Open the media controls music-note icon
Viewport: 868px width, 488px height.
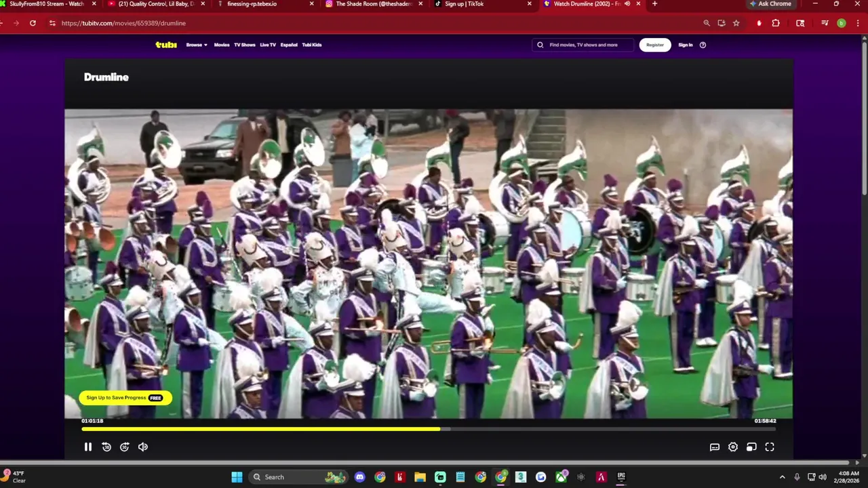pyautogui.click(x=825, y=23)
